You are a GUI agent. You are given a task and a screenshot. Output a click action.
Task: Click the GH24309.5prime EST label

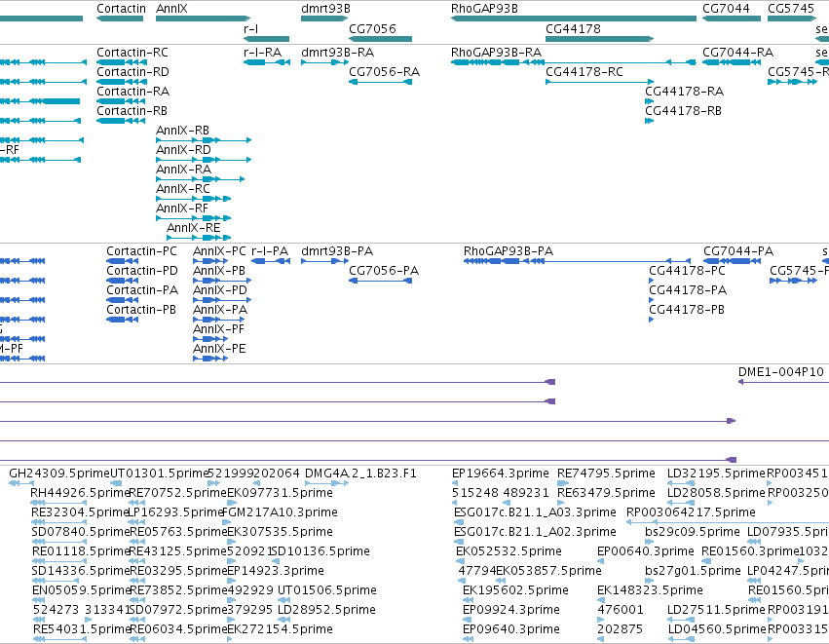[59, 474]
